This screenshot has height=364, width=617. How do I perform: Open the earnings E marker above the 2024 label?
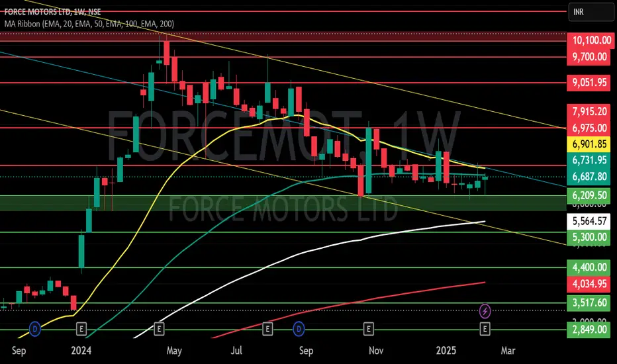click(x=81, y=328)
